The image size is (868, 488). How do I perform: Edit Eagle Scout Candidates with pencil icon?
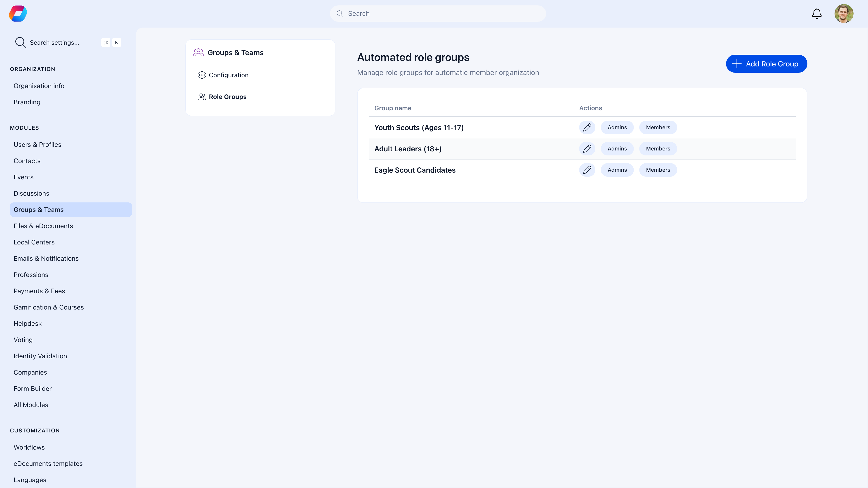[587, 170]
